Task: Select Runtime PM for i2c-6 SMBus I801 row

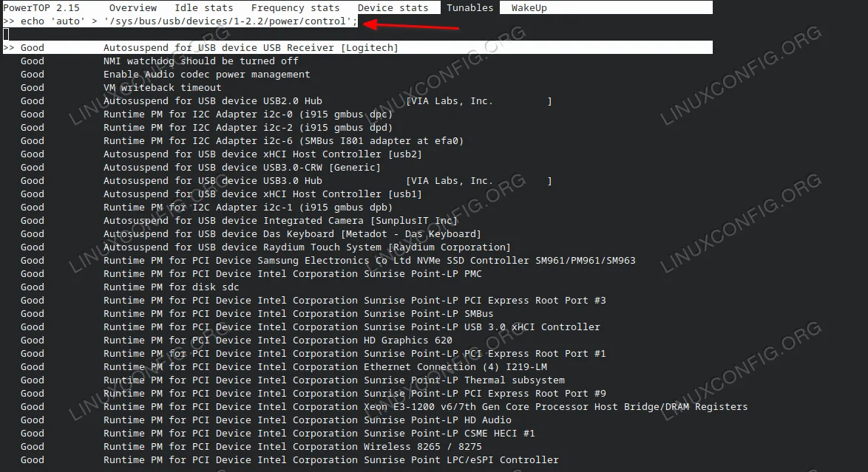Action: [242, 140]
